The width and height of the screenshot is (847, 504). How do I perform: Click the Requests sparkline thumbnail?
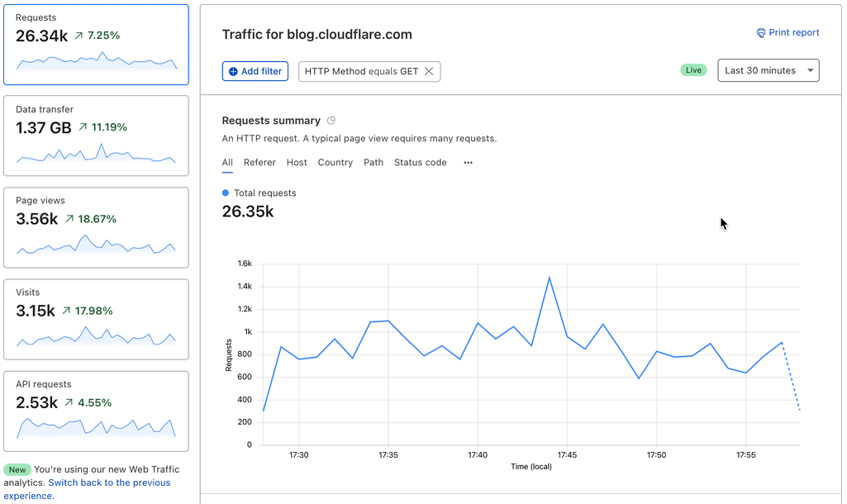click(97, 61)
